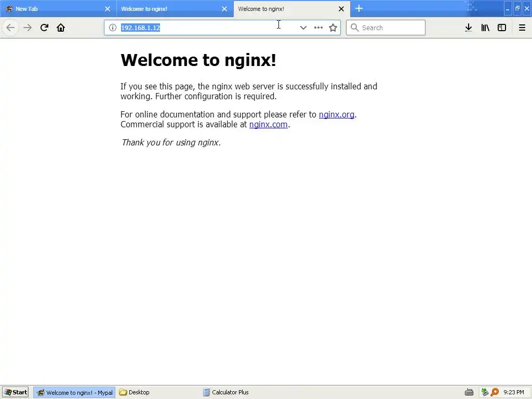This screenshot has height=399, width=532.
Task: Restore down the browser window
Action: pyautogui.click(x=517, y=8)
